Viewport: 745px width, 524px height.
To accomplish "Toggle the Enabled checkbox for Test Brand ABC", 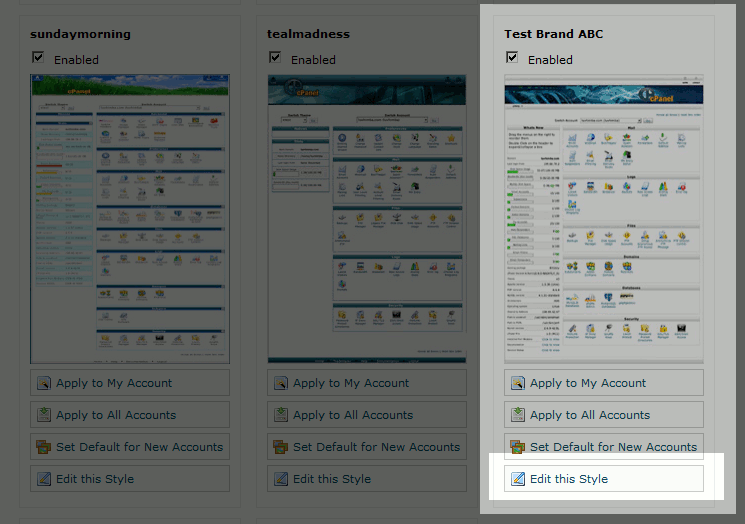I will [512, 57].
